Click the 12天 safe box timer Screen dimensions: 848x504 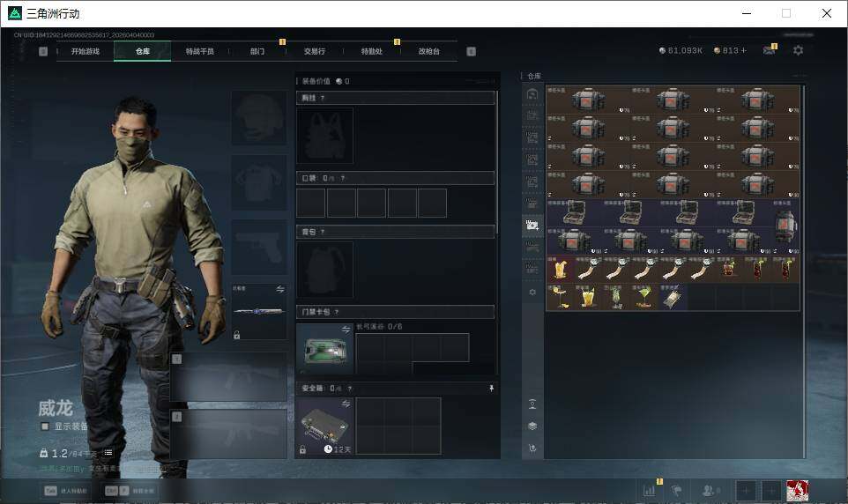point(338,449)
